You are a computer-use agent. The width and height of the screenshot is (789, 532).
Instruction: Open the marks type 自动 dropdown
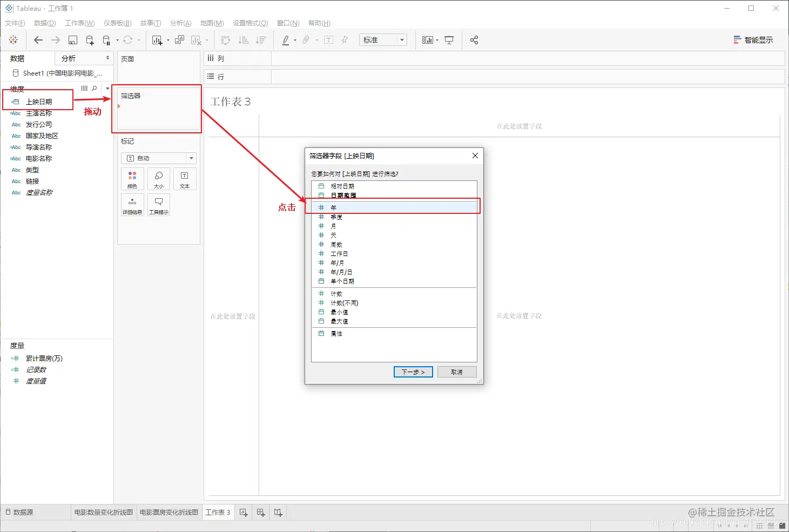(159, 158)
